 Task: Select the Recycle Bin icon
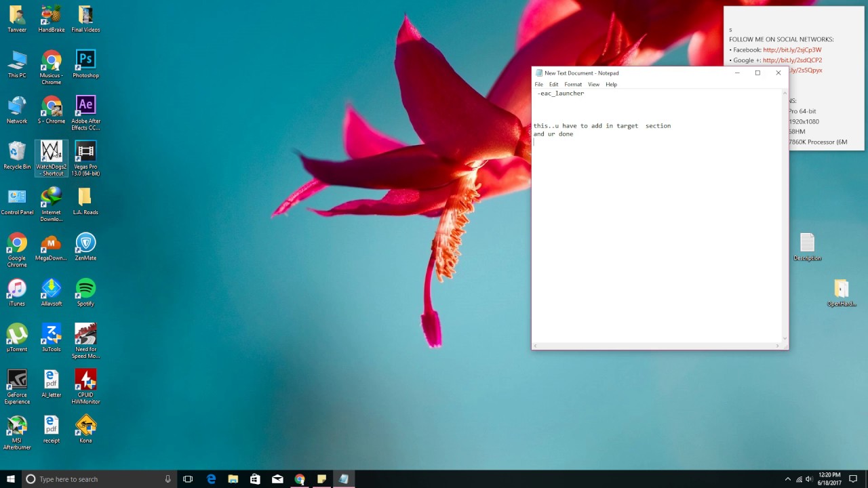tap(17, 155)
